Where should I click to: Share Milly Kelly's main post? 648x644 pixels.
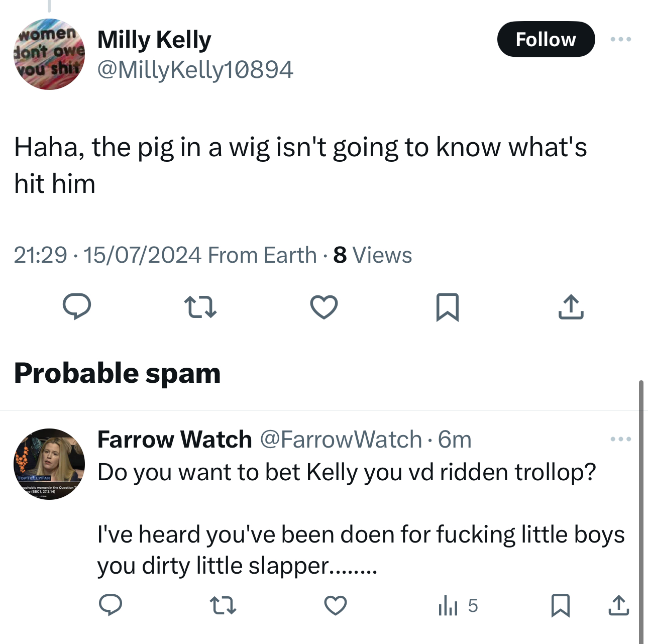coord(571,307)
